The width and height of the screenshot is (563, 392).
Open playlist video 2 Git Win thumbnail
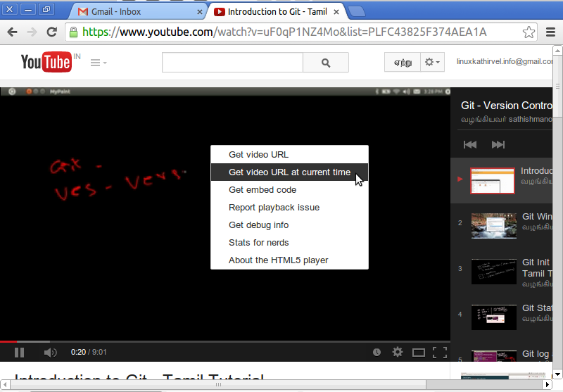click(x=494, y=226)
